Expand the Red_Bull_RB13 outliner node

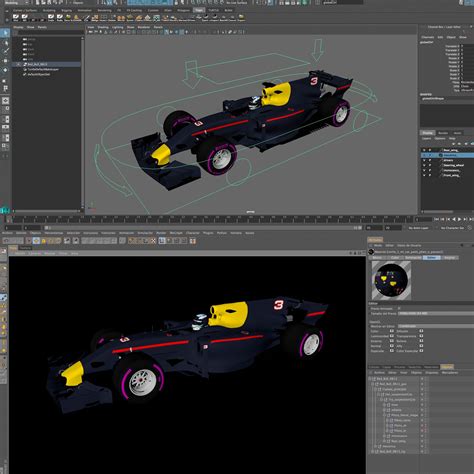(18, 64)
